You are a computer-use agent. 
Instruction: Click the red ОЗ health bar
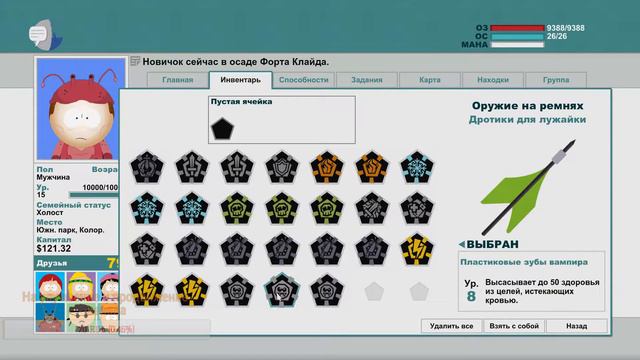click(x=517, y=28)
